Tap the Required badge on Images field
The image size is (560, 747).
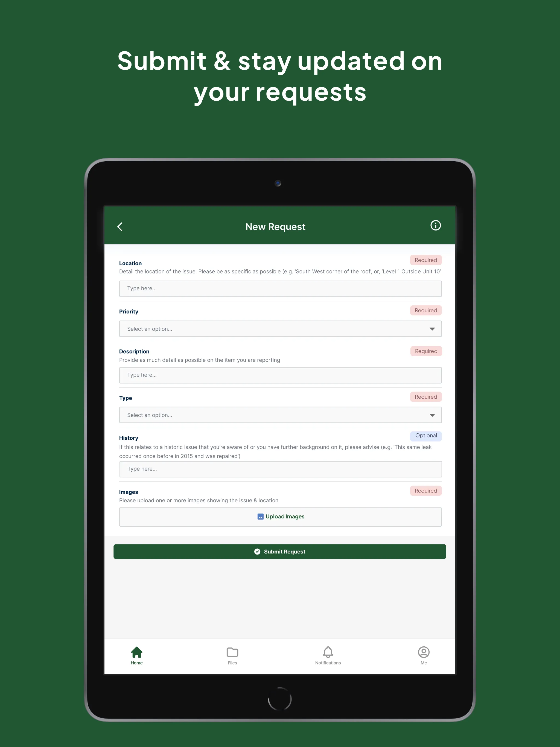[x=425, y=491]
